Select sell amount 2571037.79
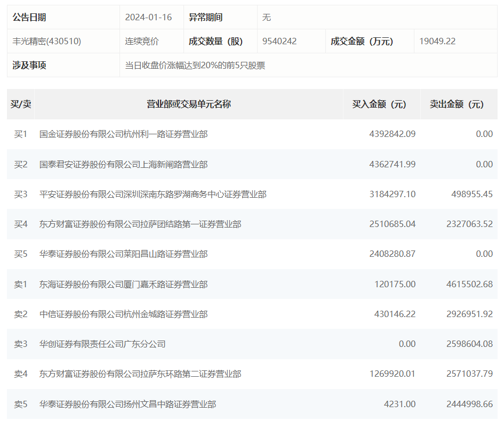504x421 pixels. tap(469, 374)
